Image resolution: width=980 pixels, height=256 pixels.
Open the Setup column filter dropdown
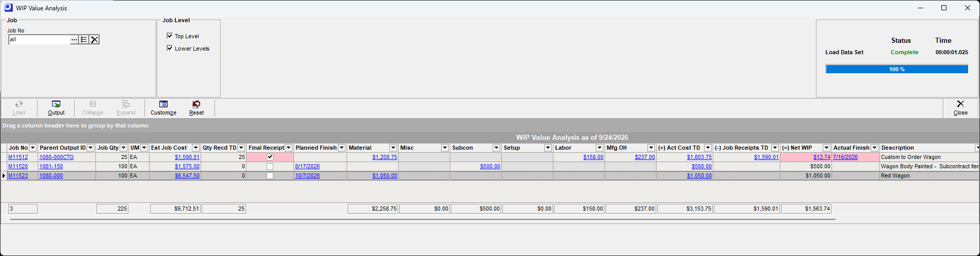(x=548, y=148)
